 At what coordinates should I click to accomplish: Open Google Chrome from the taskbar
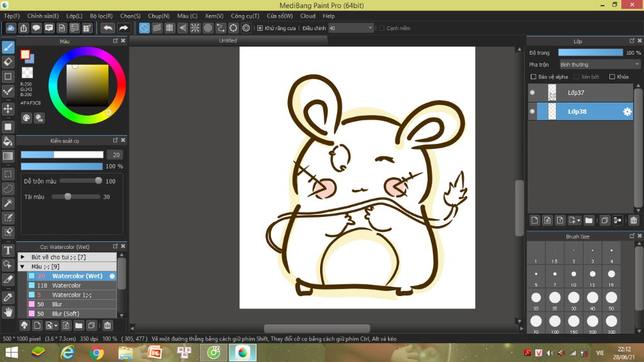pyautogui.click(x=96, y=353)
